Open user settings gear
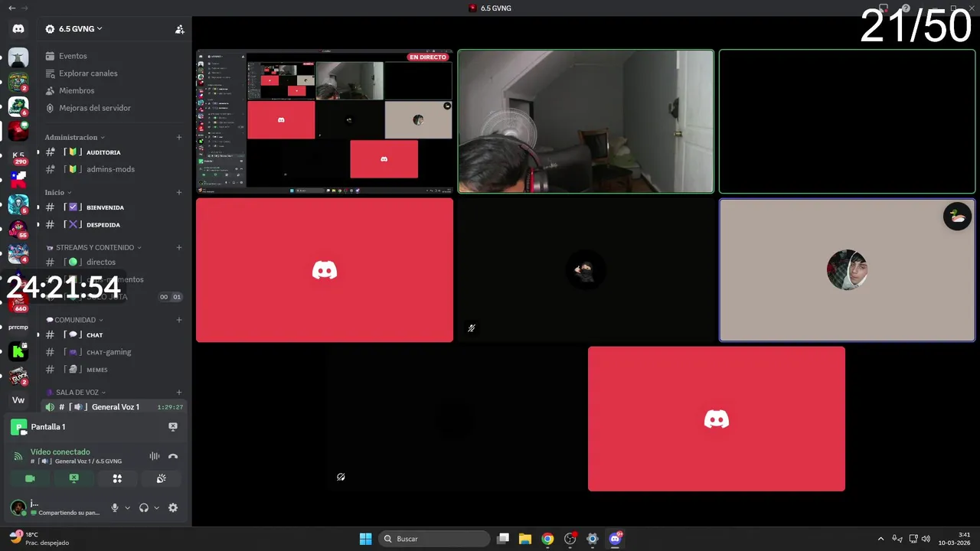Viewport: 980px width, 551px height. tap(173, 507)
